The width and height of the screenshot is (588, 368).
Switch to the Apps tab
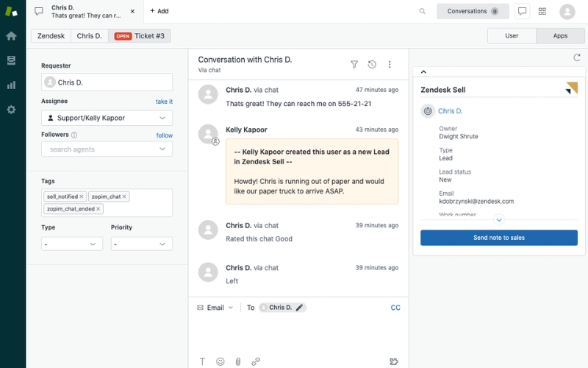[560, 35]
